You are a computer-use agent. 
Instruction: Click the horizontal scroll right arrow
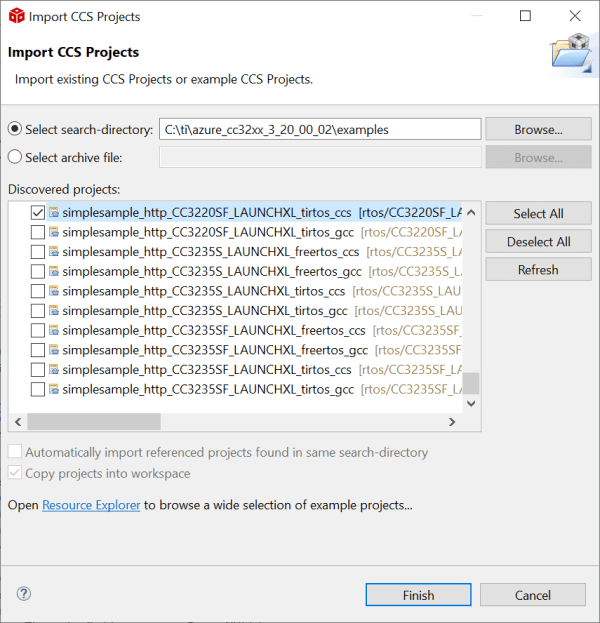(x=452, y=422)
